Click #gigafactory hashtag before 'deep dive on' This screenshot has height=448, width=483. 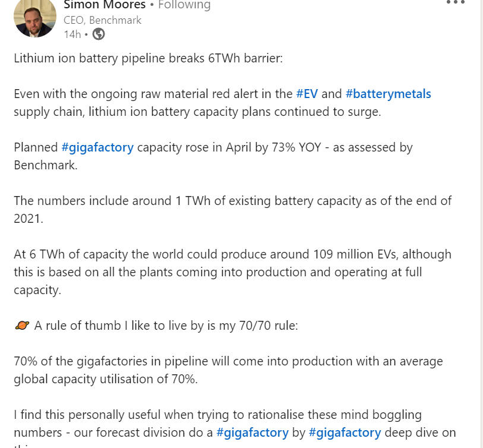345,433
